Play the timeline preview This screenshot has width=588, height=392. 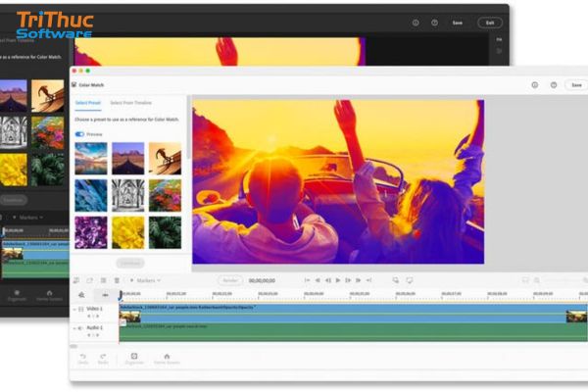point(338,280)
